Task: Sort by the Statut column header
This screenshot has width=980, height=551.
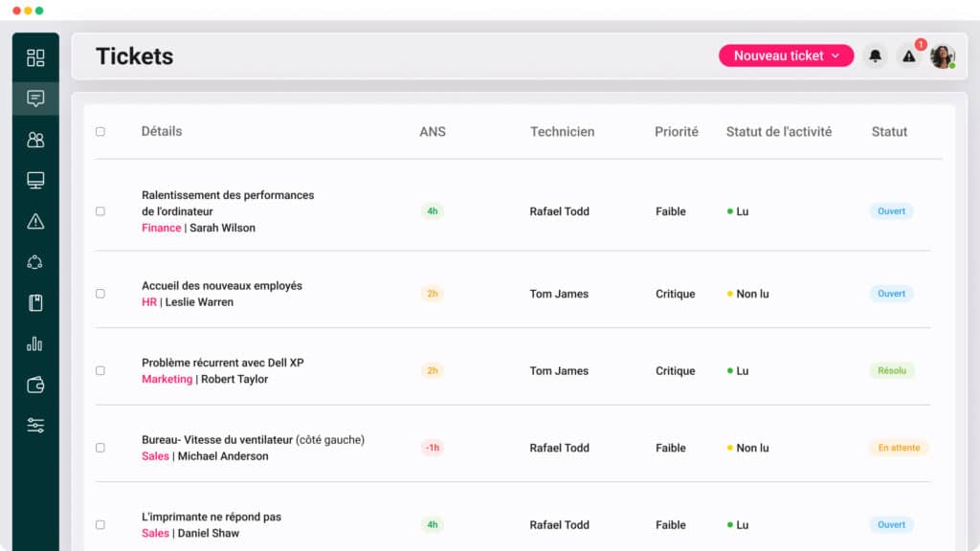Action: 889,132
